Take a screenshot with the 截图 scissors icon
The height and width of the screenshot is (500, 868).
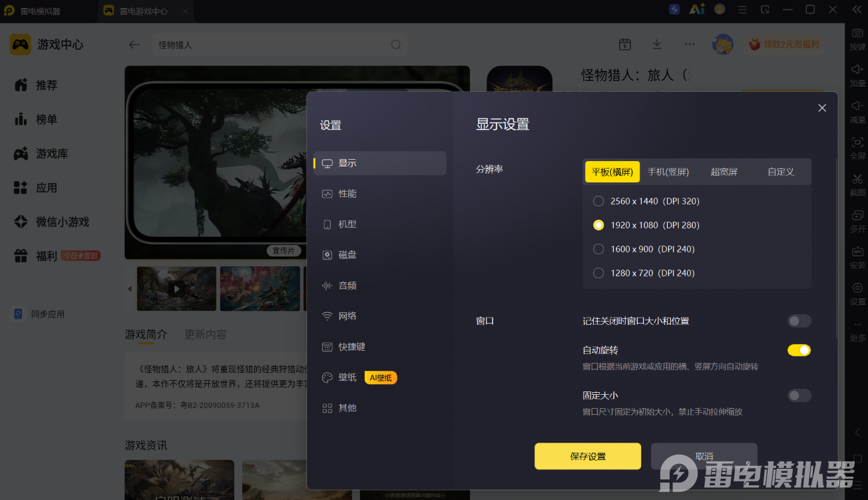(x=857, y=178)
